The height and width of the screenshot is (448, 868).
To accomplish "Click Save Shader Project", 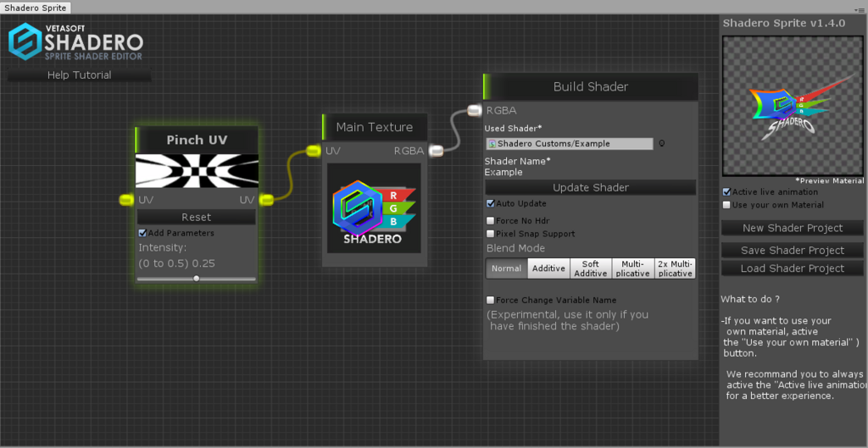I will pos(793,251).
